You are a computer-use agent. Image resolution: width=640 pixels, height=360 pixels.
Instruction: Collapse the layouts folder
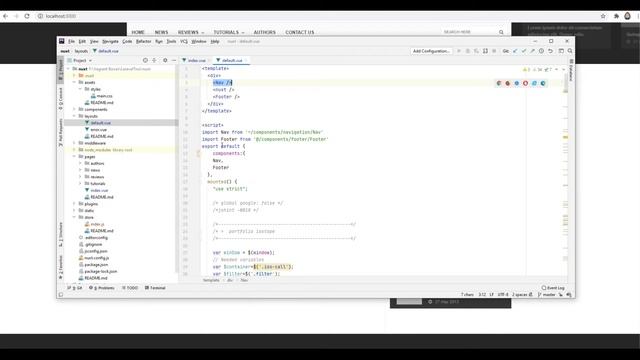click(74, 116)
